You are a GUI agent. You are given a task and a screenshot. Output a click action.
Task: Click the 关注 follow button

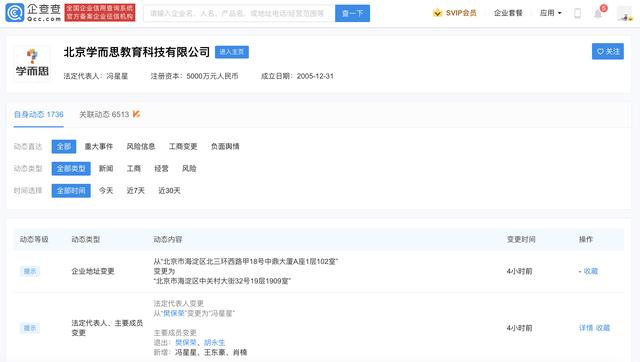tap(608, 51)
